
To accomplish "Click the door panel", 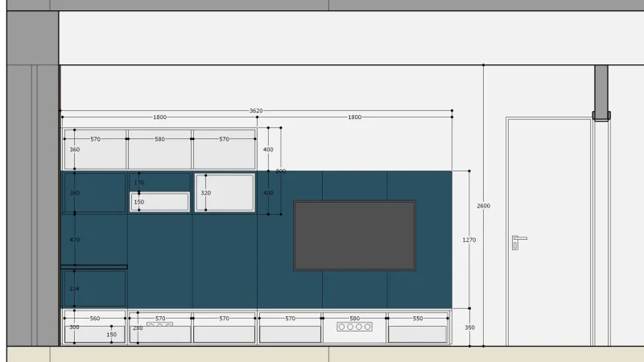I will [x=549, y=232].
